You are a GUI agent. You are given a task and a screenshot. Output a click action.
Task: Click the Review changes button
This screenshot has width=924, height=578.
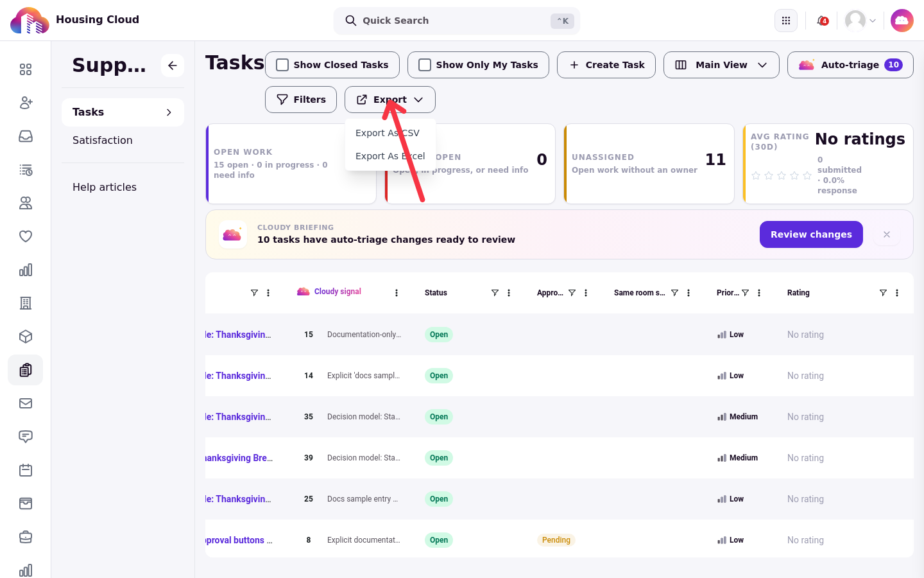tap(811, 234)
